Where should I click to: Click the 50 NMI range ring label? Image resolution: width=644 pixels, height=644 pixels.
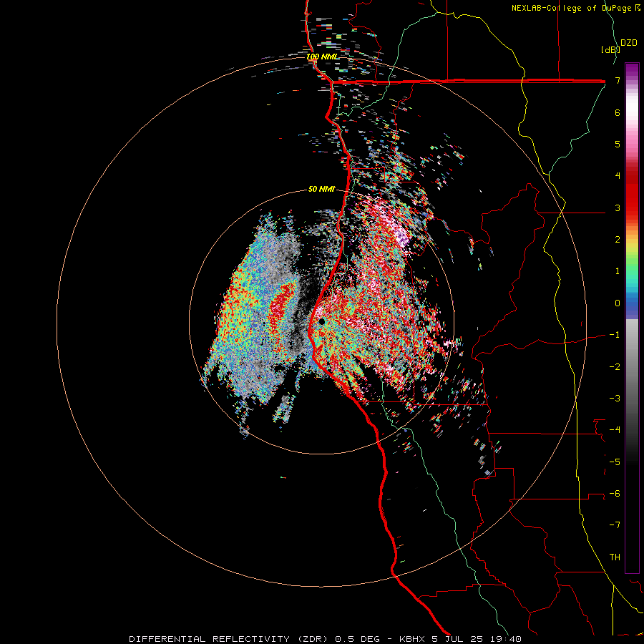click(321, 190)
